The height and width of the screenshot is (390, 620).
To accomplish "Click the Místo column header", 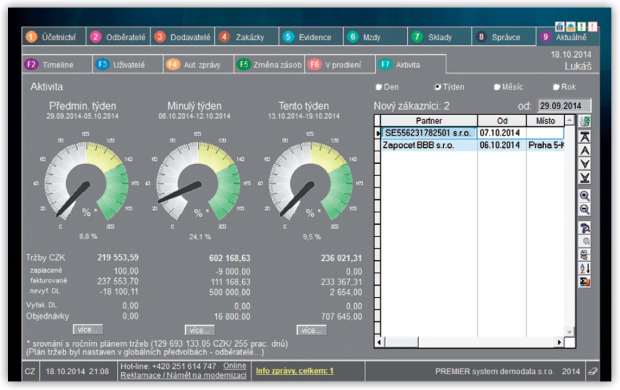I will [546, 121].
